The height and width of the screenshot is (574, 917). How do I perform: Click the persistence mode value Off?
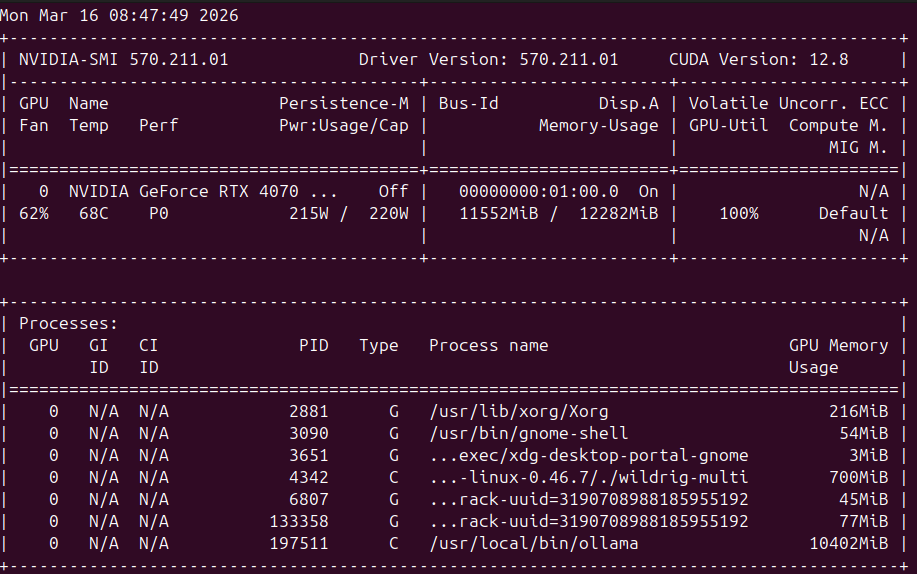click(x=394, y=192)
